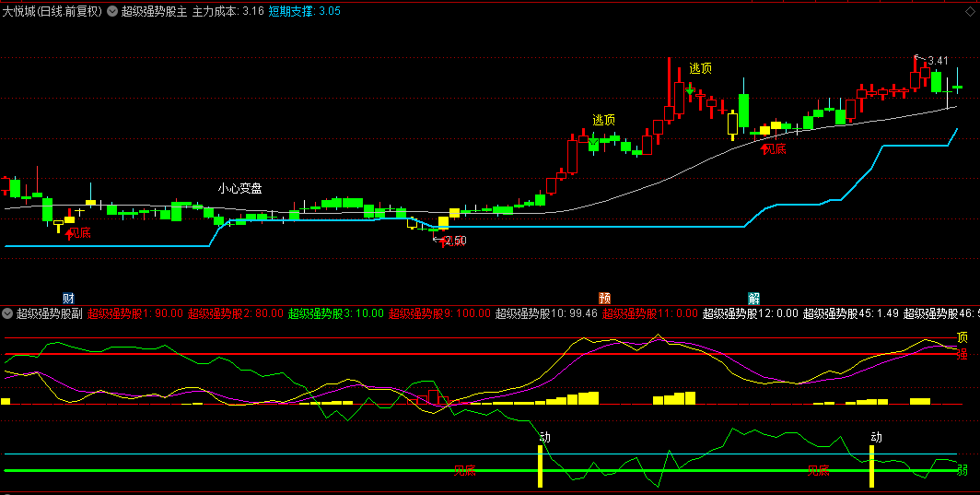This screenshot has width=980, height=495.
Task: Expand the dropdown arrow before 超级强势股副
Action: (7, 313)
